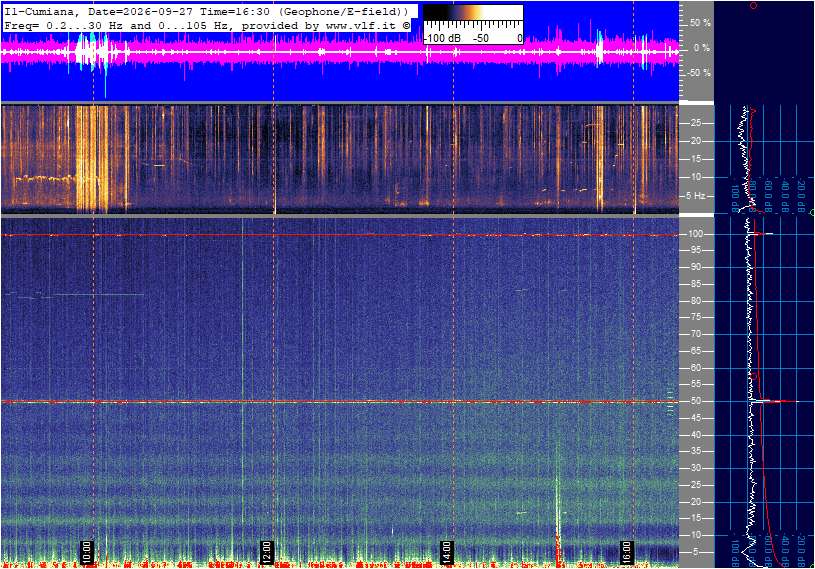Click the 14:00 time marker
Viewport: 815px width, 569px height.
click(446, 552)
